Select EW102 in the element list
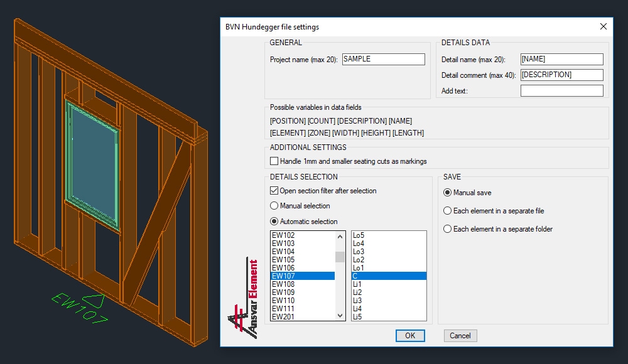The image size is (628, 364). [303, 235]
